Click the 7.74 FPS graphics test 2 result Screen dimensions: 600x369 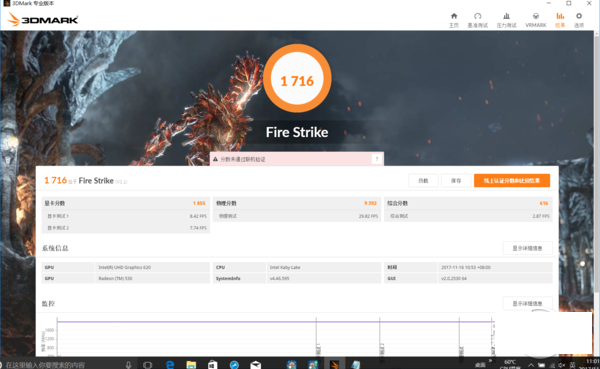click(x=198, y=228)
